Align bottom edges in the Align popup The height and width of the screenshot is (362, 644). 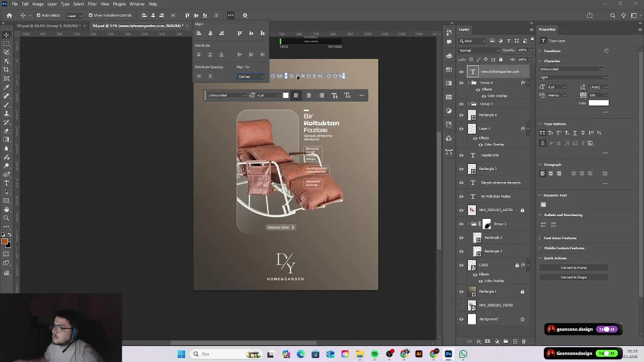[x=263, y=33]
